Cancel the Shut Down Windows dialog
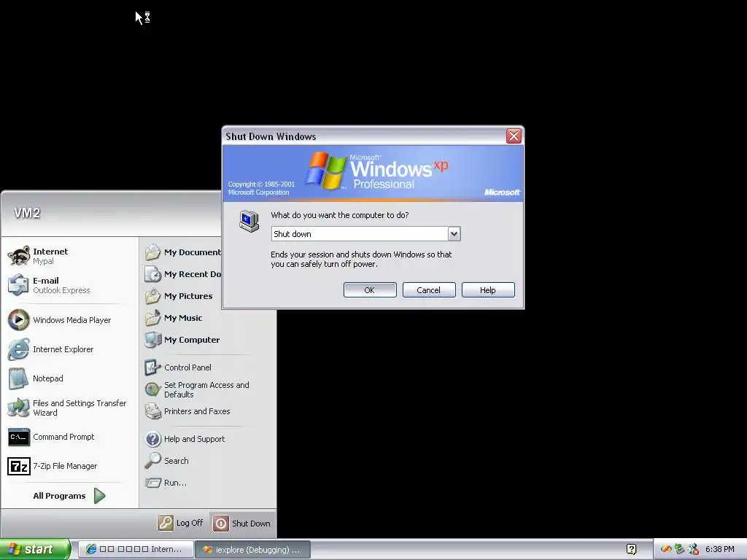The image size is (747, 560). click(429, 290)
